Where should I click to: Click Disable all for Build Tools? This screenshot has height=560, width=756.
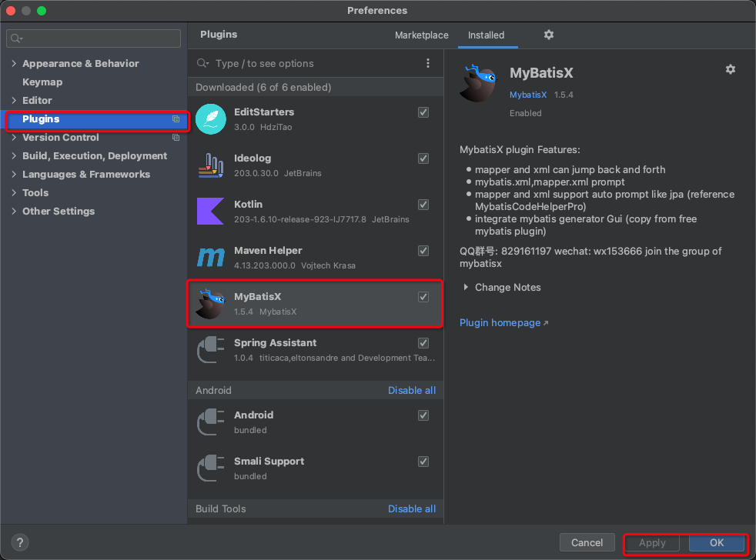tap(412, 509)
